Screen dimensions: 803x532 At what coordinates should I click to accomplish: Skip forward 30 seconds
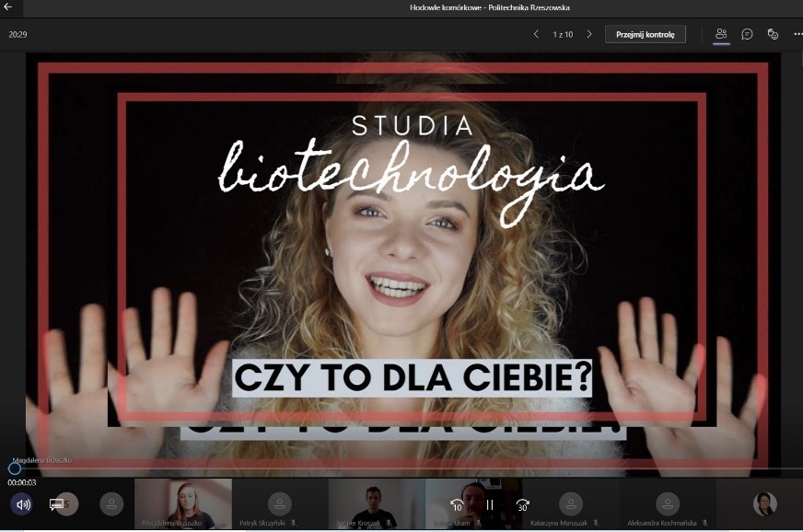pyautogui.click(x=522, y=504)
